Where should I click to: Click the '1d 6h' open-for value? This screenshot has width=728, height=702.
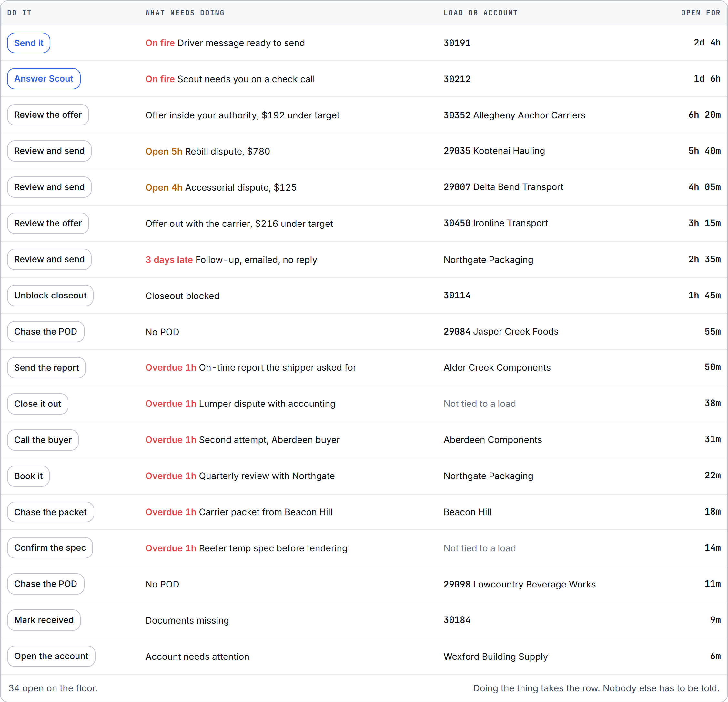(707, 79)
